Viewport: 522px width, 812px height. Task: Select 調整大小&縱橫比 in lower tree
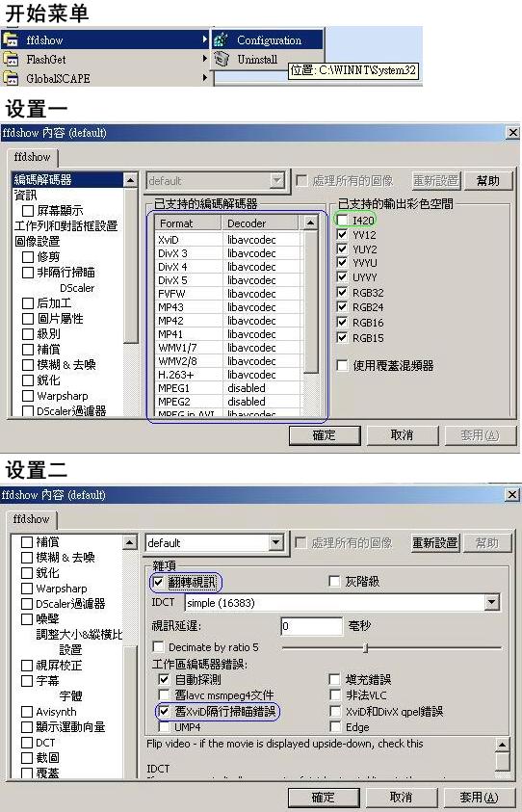(79, 635)
